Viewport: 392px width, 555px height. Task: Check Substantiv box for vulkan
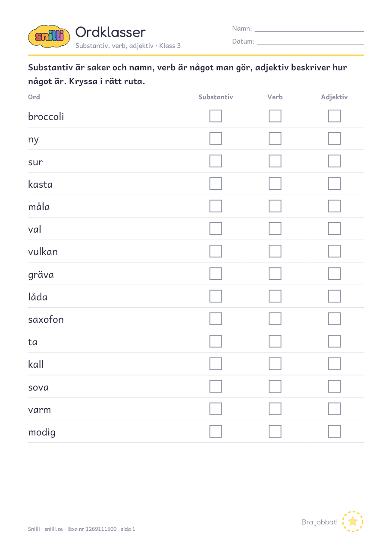[216, 251]
